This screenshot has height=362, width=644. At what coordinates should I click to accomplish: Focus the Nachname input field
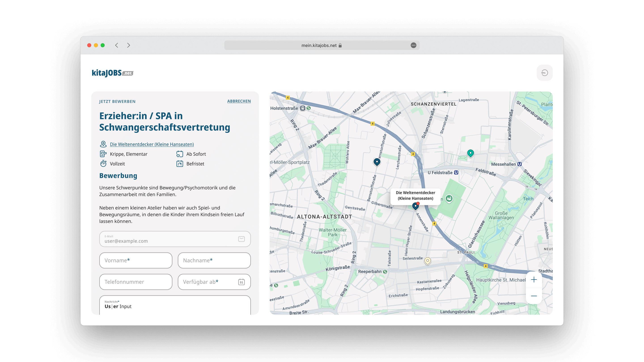click(x=214, y=260)
